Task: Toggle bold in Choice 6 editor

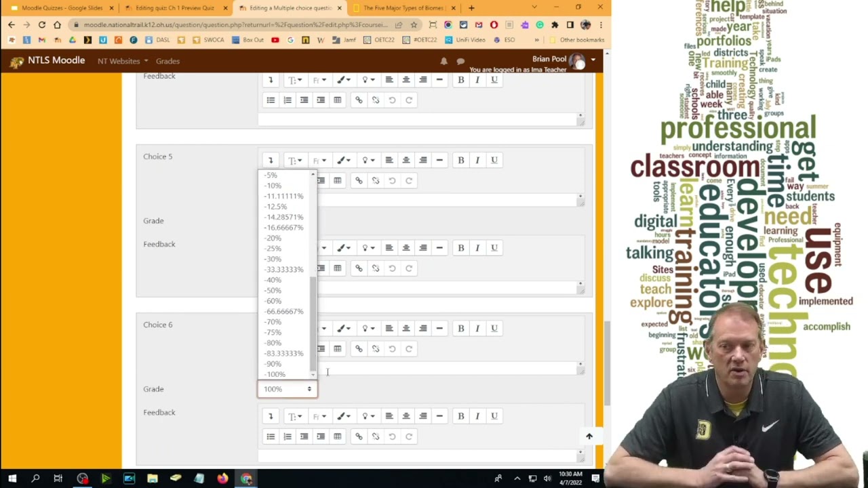Action: click(x=461, y=328)
